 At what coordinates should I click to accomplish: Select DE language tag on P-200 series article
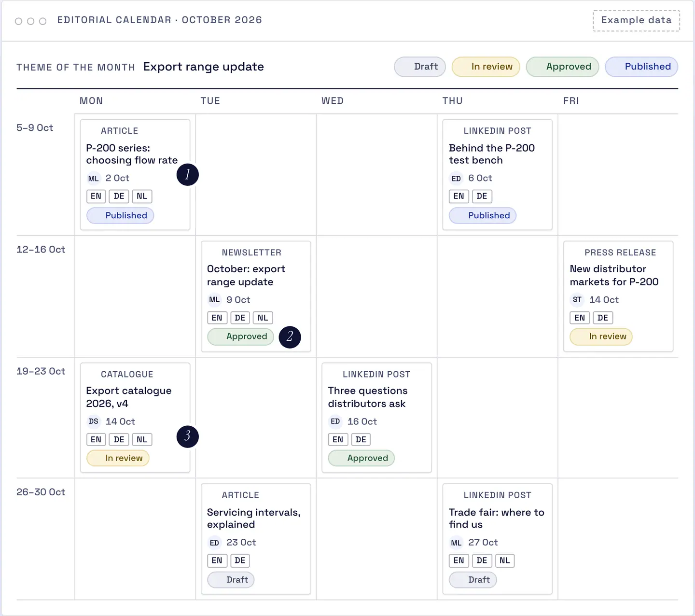(119, 196)
